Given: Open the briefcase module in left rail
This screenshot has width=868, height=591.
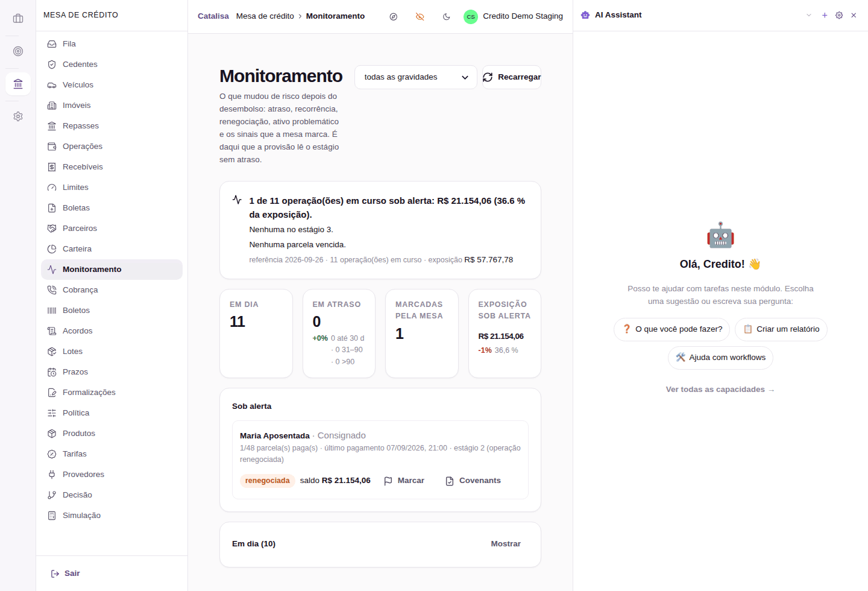Looking at the screenshot, I should pos(18,19).
